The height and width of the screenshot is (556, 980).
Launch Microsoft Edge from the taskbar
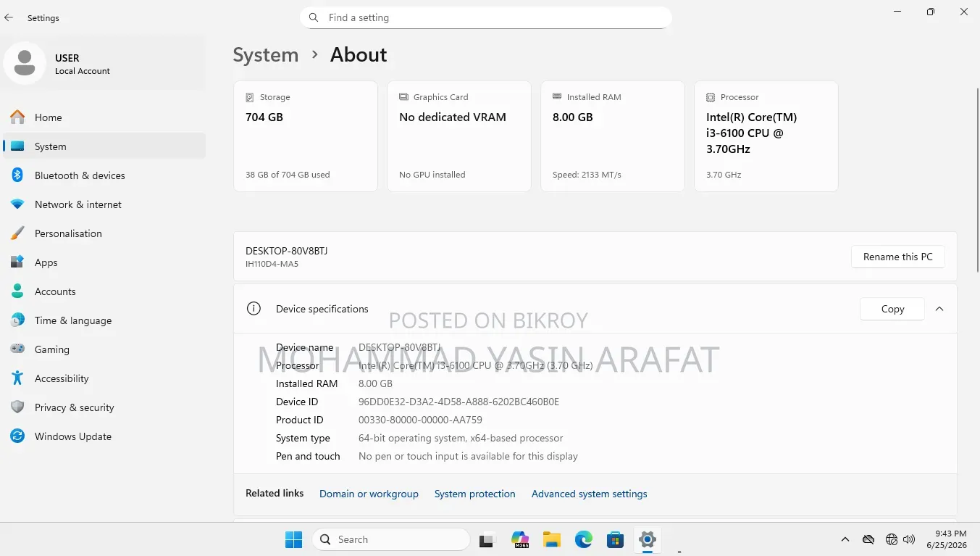584,539
